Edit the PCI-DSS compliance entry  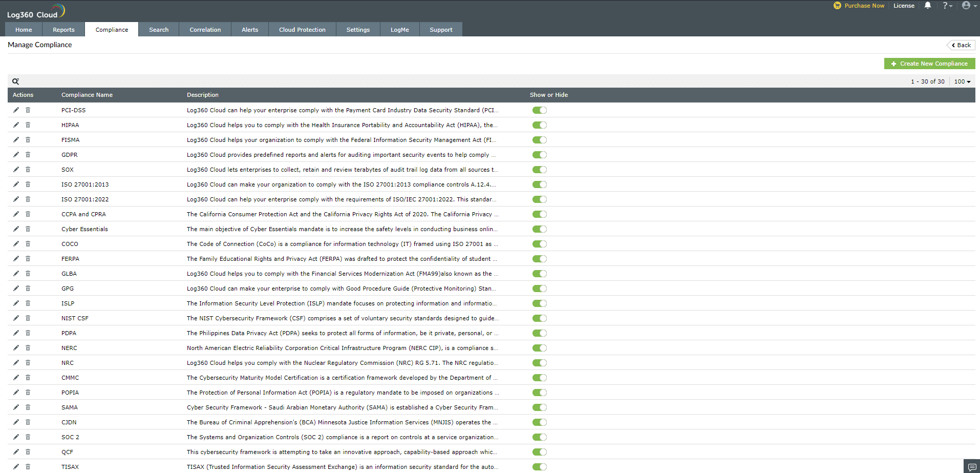16,110
